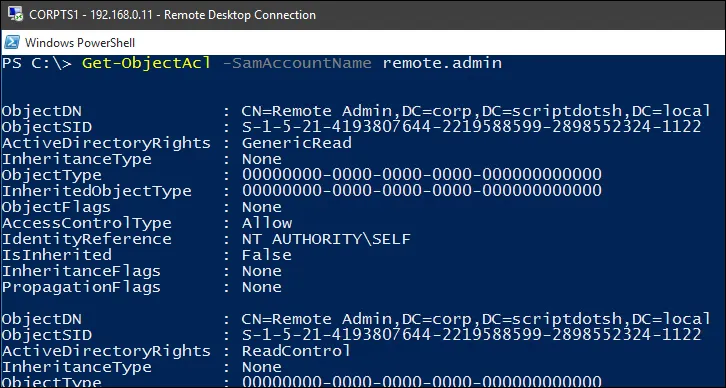
Task: Click the first ObjectDN distinguished name
Action: (476, 111)
